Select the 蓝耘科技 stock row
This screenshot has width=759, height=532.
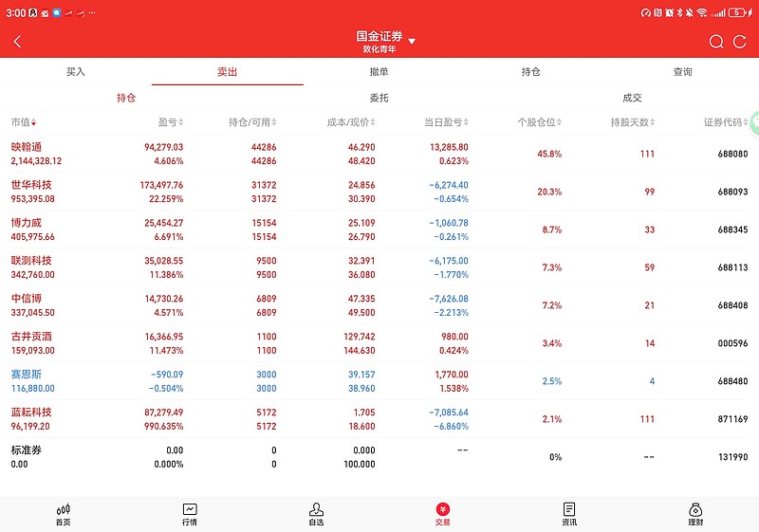click(379, 419)
